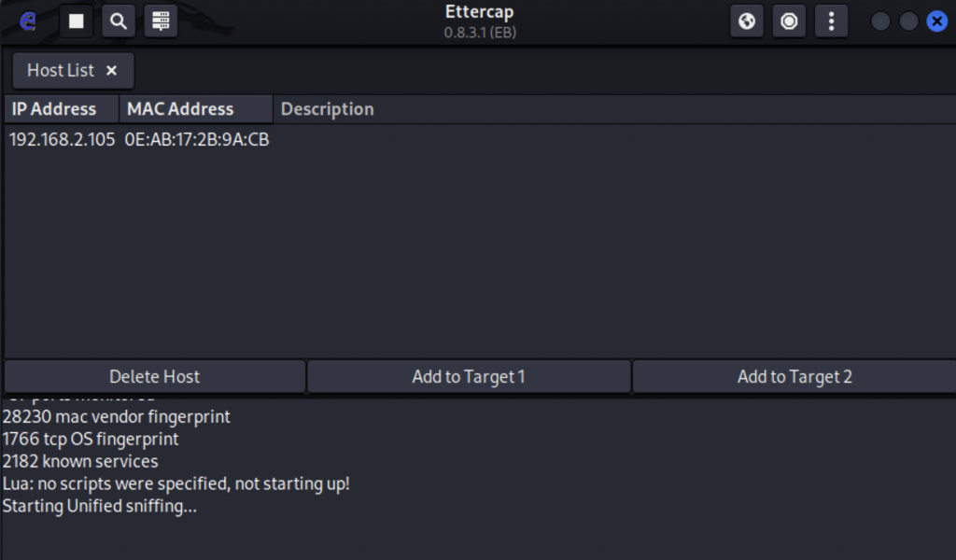Click Delete Host button
This screenshot has height=560, width=956.
point(155,376)
